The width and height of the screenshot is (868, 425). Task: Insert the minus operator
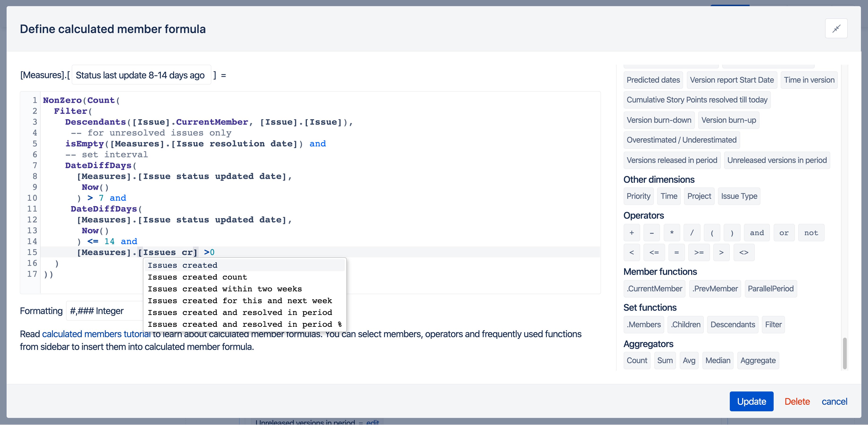[x=652, y=233]
